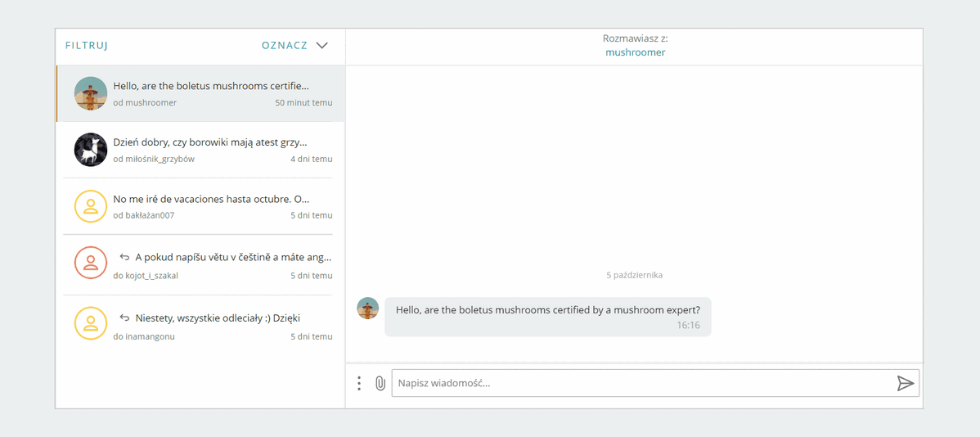980x437 pixels.
Task: Click the boletus mushrooms chat message bubble
Action: point(547,316)
